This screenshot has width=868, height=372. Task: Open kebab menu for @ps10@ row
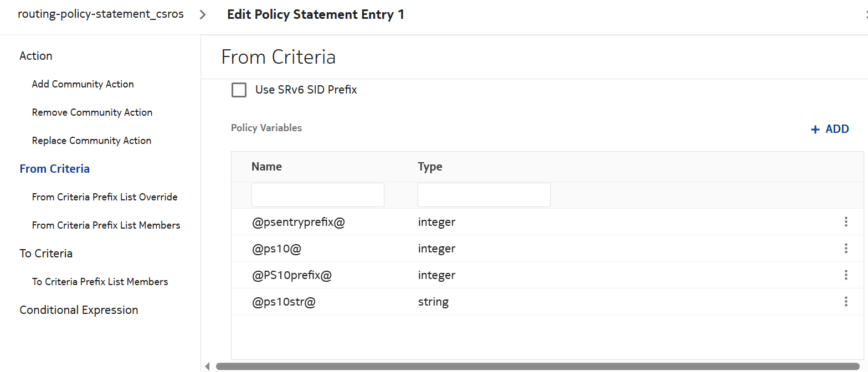(845, 249)
